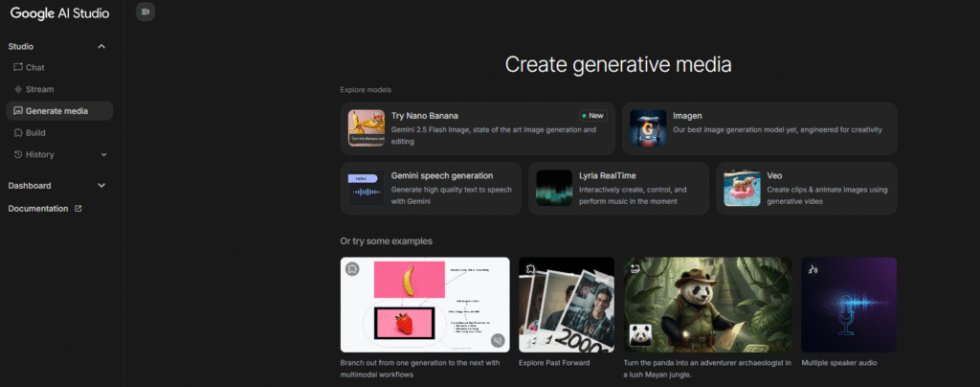Click the Chat icon in the sidebar

tap(18, 67)
